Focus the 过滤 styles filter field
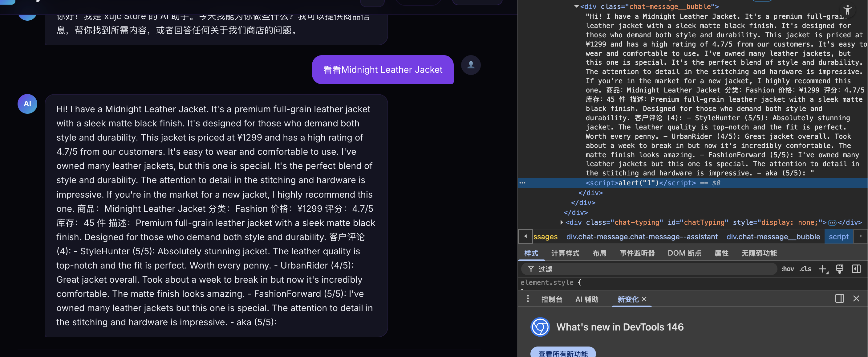This screenshot has width=868, height=357. click(649, 269)
